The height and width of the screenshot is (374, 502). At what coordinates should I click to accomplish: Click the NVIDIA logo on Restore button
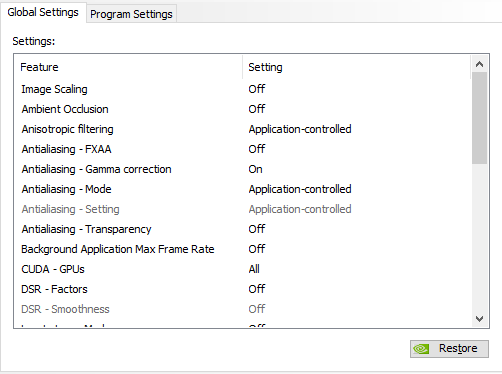coord(421,349)
